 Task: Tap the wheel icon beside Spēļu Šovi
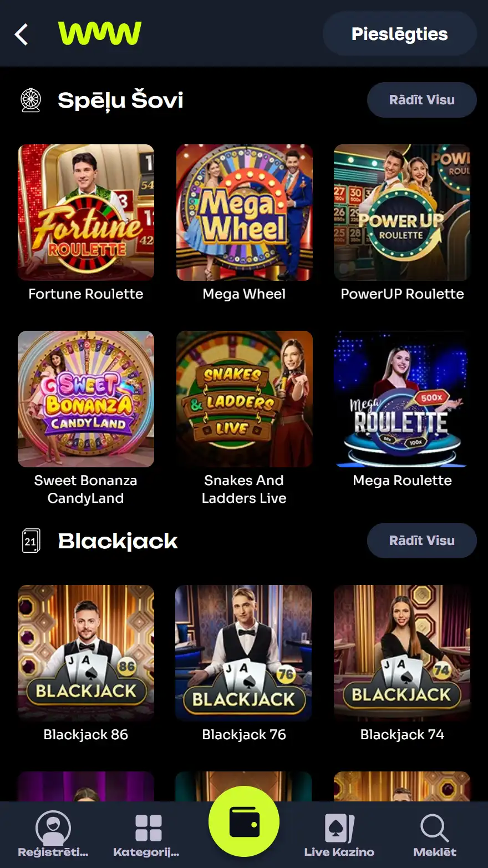tap(32, 100)
